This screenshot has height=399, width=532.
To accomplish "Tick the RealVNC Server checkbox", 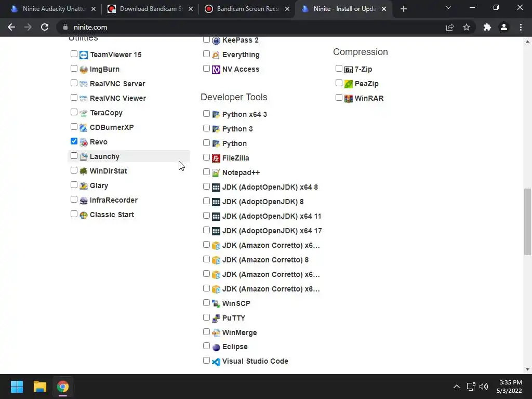I will 74,83.
